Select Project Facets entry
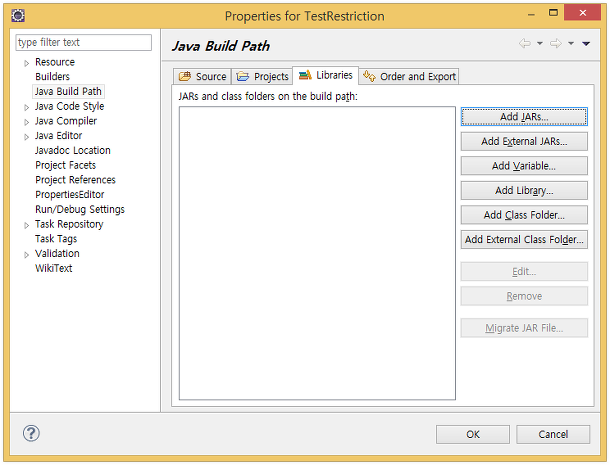610x465 pixels. pos(65,165)
